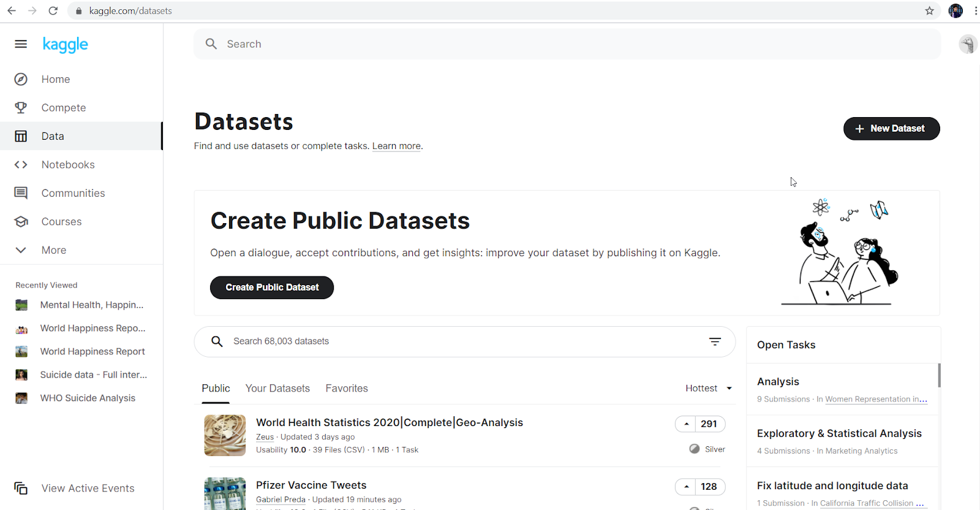980x510 pixels.
Task: Open the Hottest sort dropdown
Action: [709, 389]
